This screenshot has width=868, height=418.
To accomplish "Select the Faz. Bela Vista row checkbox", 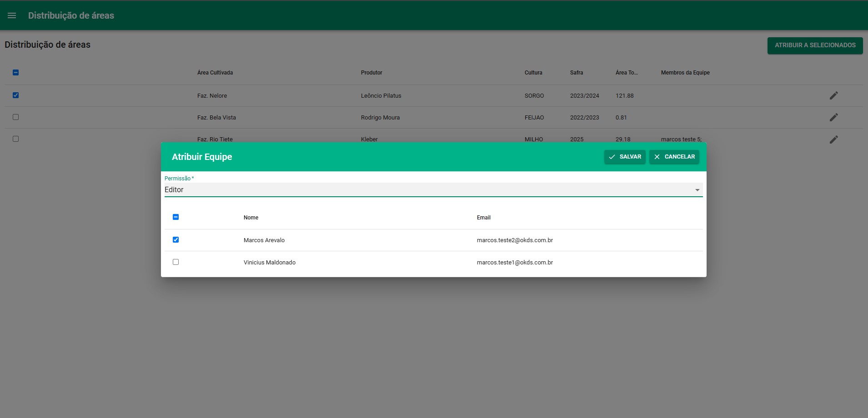I will (16, 117).
